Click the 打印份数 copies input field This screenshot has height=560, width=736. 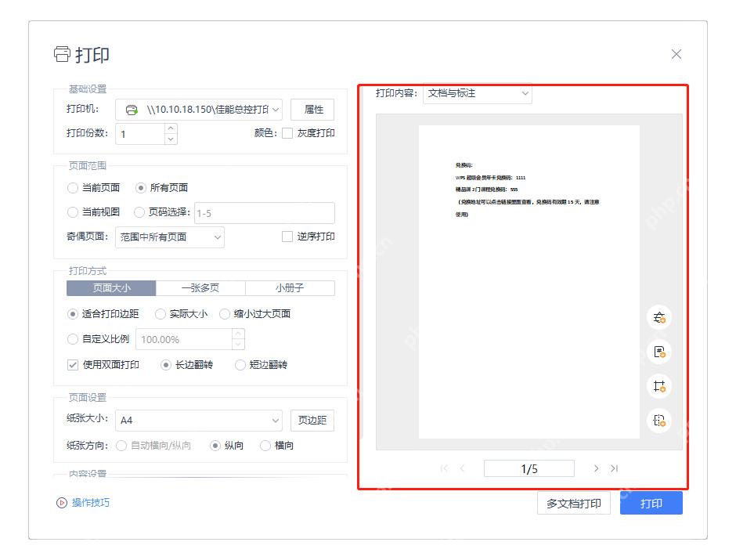click(x=140, y=134)
